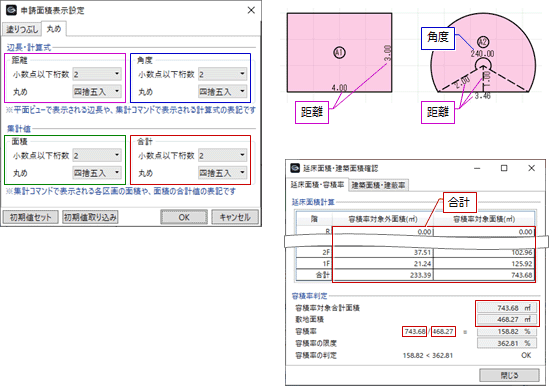Close the 延床面積・建築面積確認 window

pyautogui.click(x=531, y=168)
